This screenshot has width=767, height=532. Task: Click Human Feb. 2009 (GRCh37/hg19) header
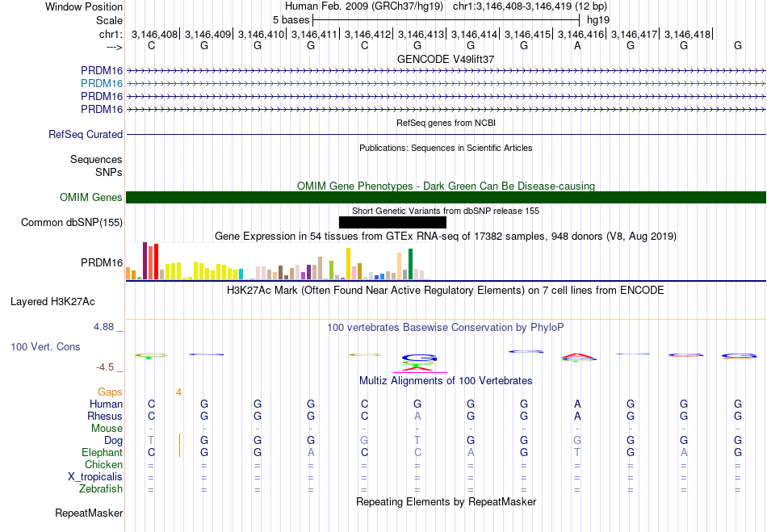tap(364, 6)
